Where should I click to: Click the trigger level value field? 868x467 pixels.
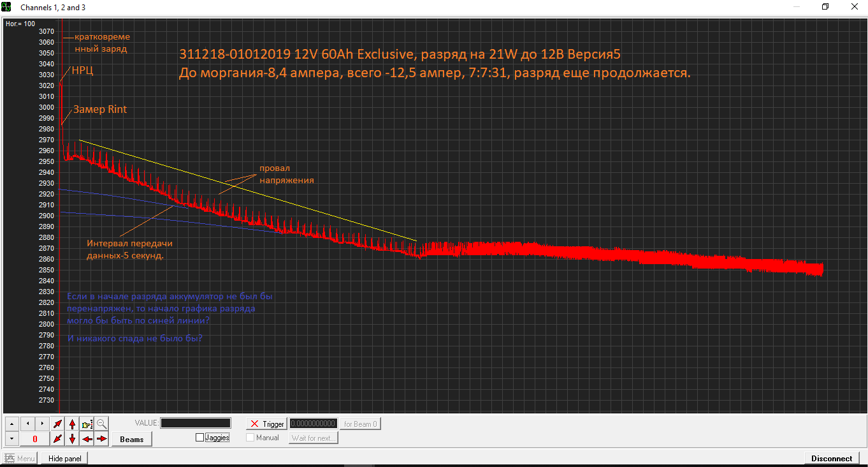[314, 424]
